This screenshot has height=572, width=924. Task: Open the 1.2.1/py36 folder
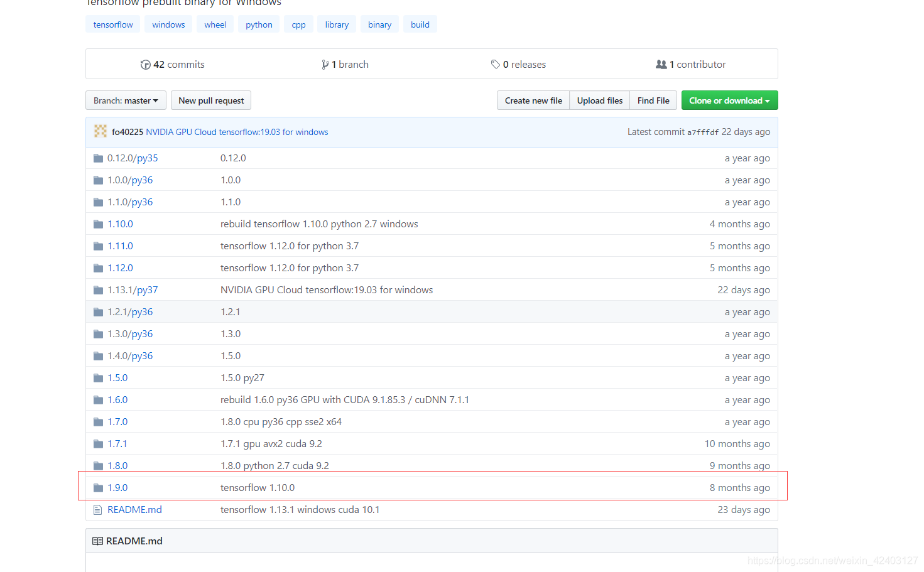pyautogui.click(x=130, y=312)
